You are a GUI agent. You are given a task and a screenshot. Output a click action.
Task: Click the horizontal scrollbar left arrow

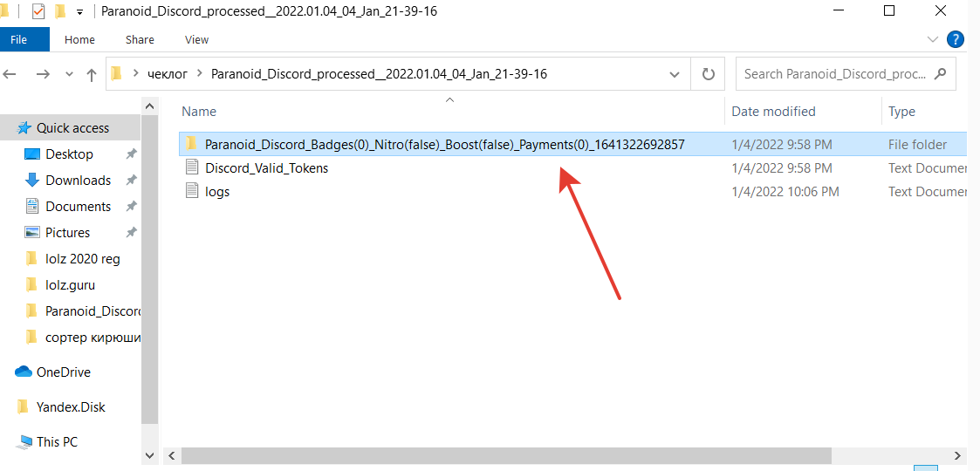170,455
